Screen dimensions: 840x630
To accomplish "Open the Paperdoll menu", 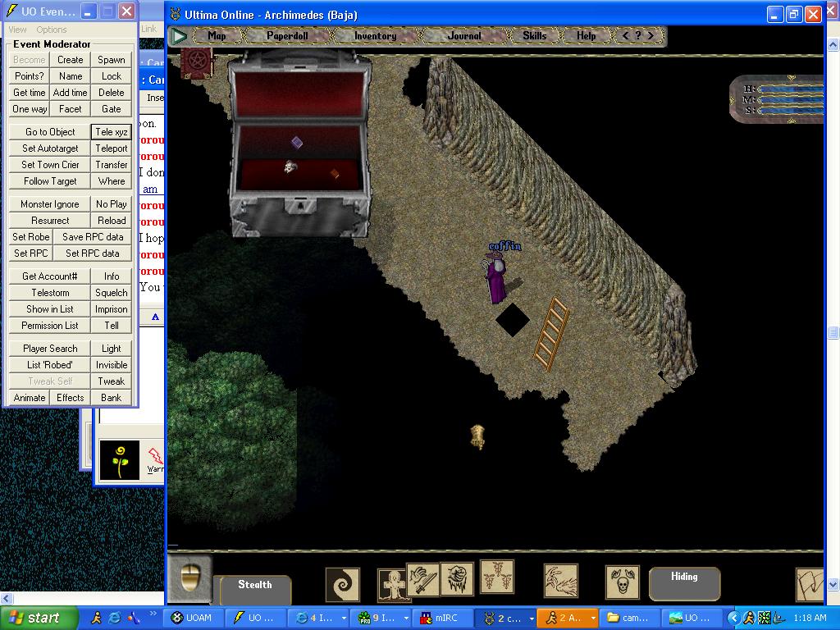I will click(x=289, y=36).
